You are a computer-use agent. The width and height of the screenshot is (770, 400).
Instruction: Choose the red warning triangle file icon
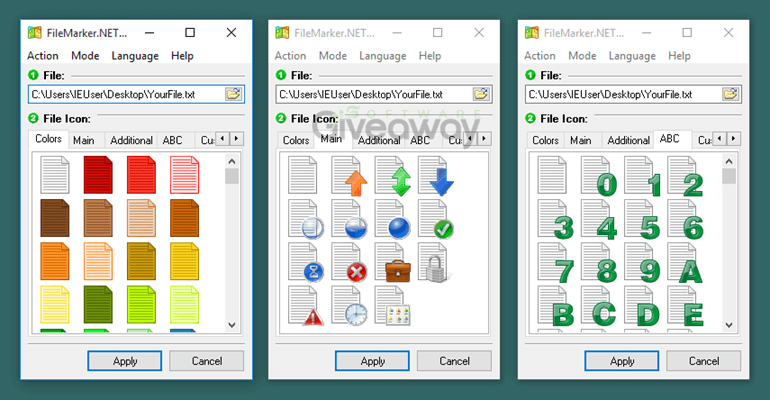305,305
